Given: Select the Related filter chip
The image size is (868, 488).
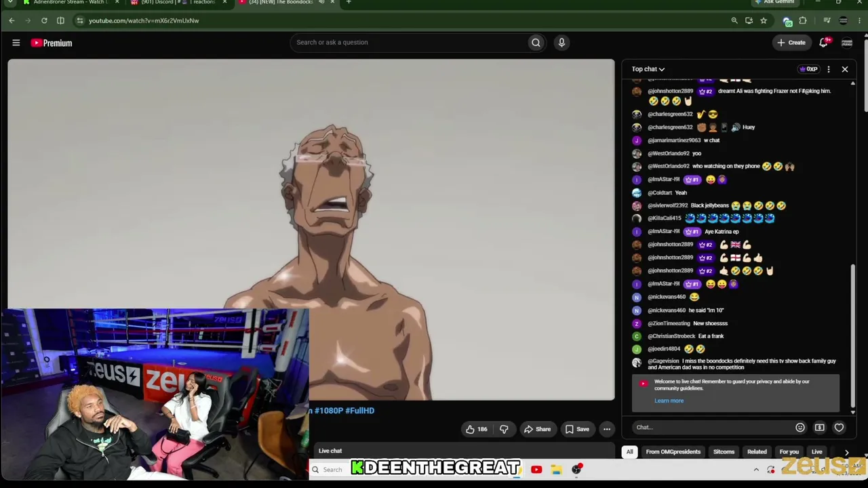Looking at the screenshot, I should coord(757,452).
